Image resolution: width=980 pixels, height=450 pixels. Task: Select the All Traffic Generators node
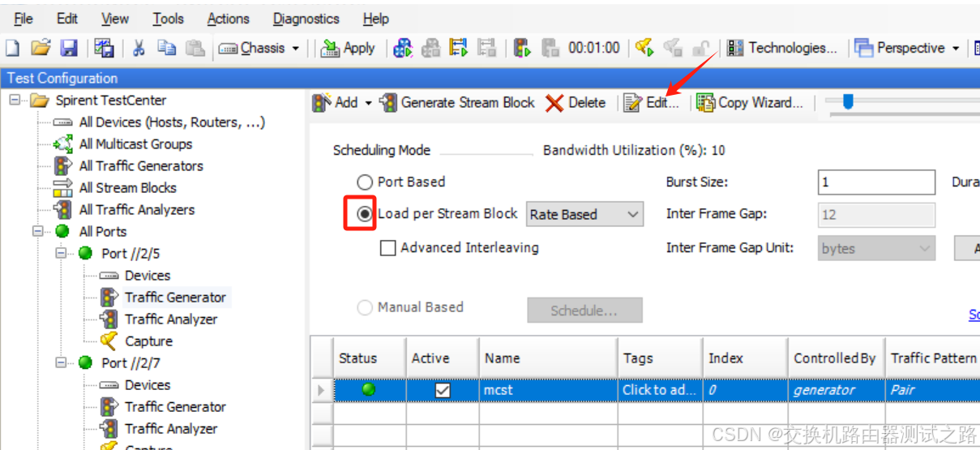pos(141,166)
